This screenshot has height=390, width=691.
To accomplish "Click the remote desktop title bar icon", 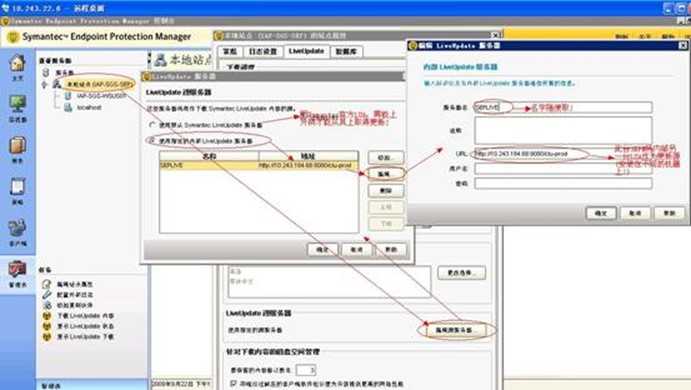I will tap(5, 8).
